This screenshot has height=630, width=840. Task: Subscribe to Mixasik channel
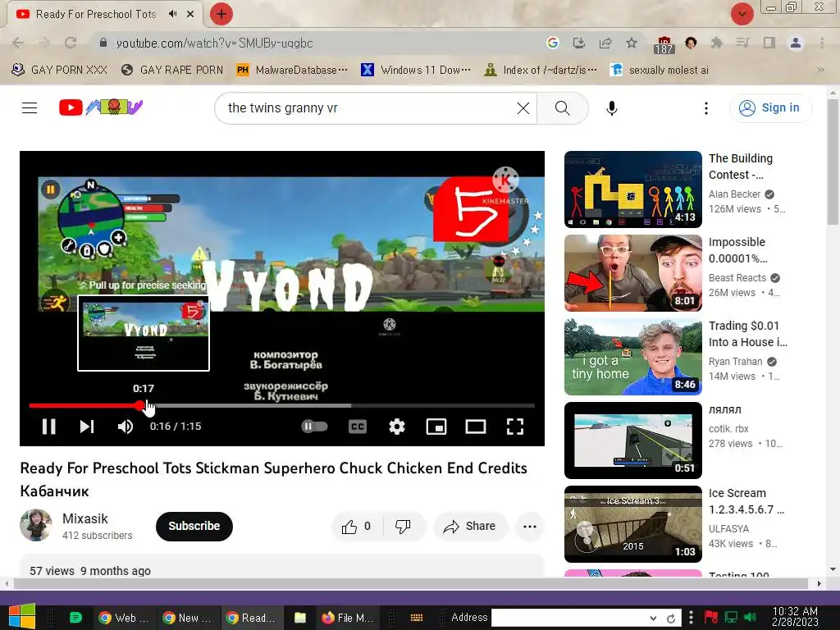click(194, 526)
